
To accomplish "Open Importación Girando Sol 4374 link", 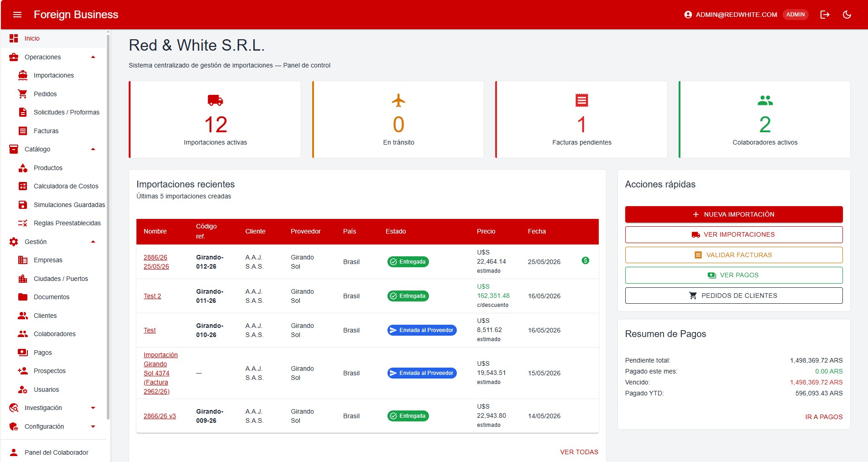I will (x=161, y=373).
